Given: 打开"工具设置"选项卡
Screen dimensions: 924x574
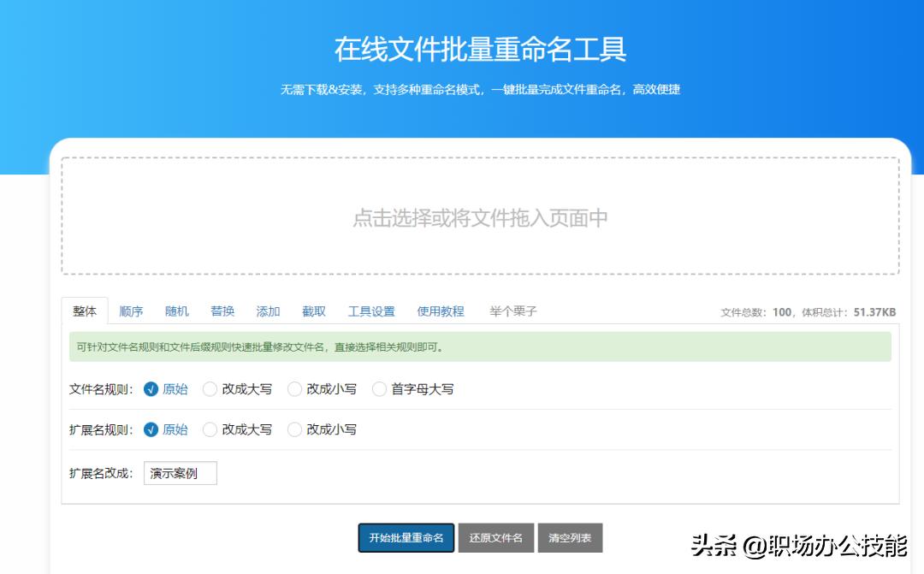Looking at the screenshot, I should click(x=371, y=311).
